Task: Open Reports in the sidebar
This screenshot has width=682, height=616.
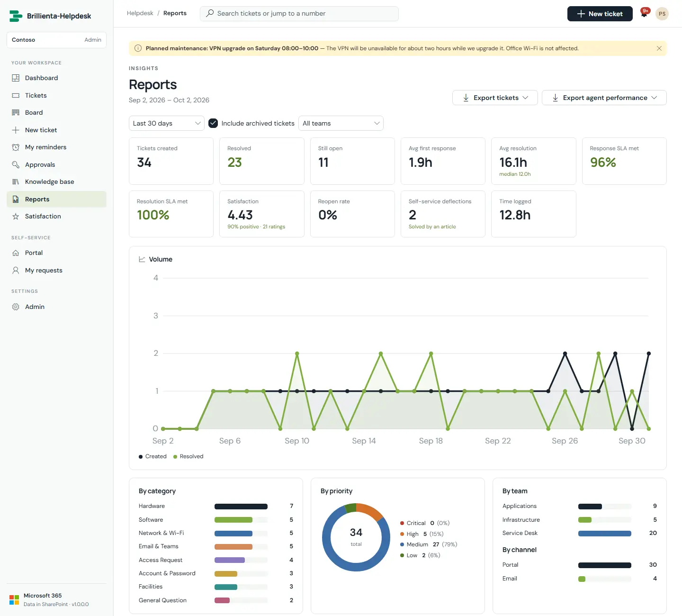Action: tap(56, 199)
